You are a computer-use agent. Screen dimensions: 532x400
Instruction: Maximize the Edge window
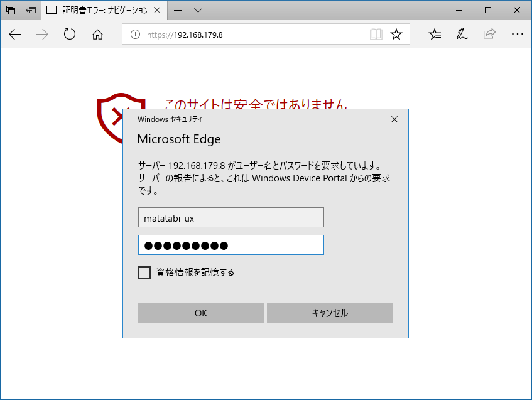point(488,10)
